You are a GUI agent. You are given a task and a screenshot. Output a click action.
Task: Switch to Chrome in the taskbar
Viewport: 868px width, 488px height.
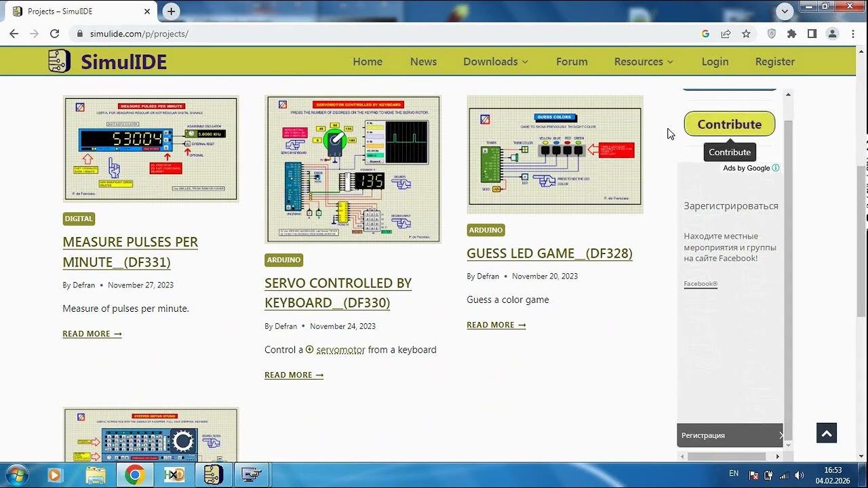pos(134,476)
